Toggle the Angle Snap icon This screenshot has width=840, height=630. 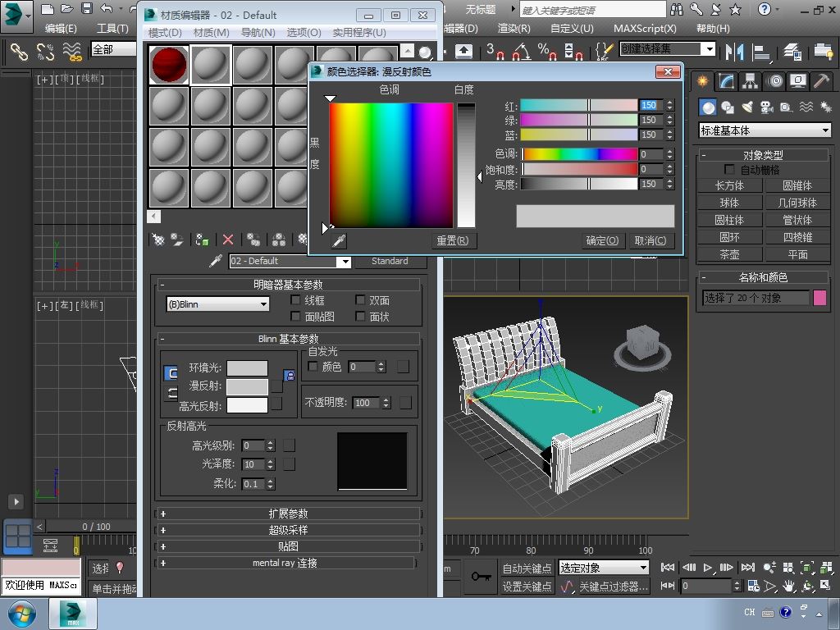[x=522, y=52]
